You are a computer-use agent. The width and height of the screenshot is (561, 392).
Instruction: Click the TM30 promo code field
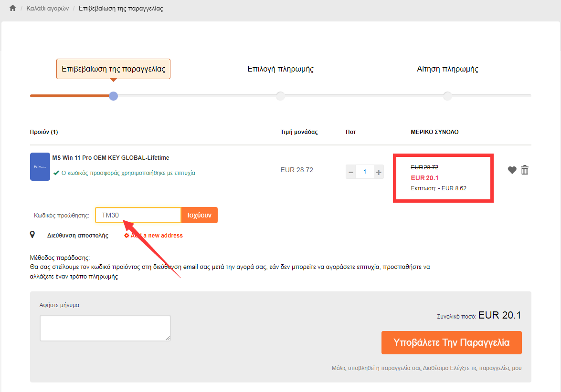point(138,215)
